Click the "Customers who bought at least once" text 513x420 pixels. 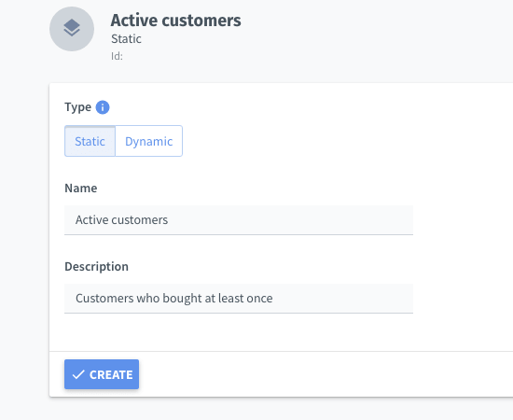click(174, 299)
